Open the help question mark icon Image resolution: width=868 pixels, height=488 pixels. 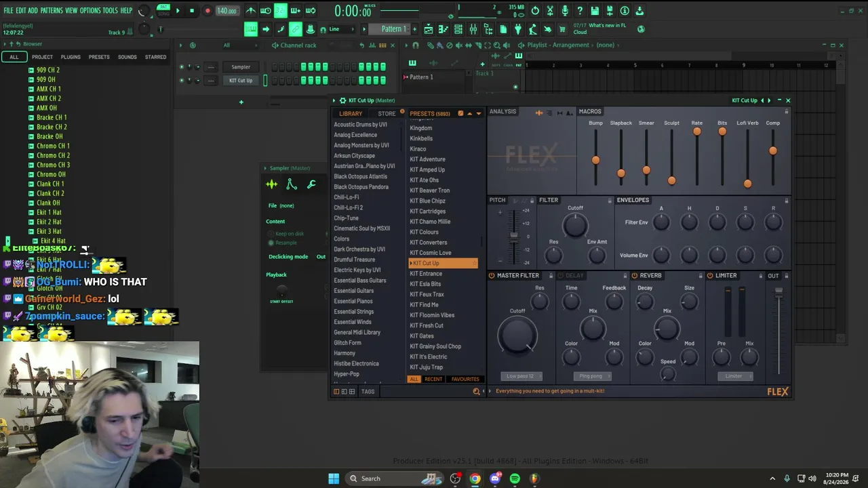[580, 11]
